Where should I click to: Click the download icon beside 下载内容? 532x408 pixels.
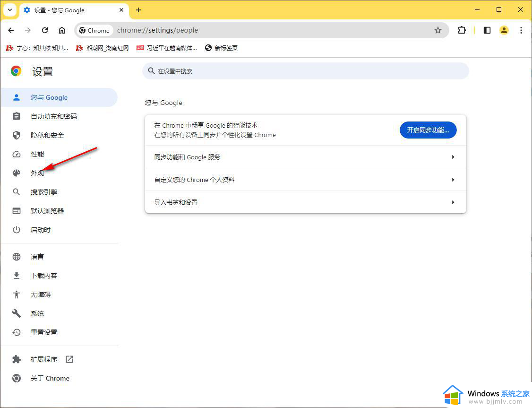point(16,276)
